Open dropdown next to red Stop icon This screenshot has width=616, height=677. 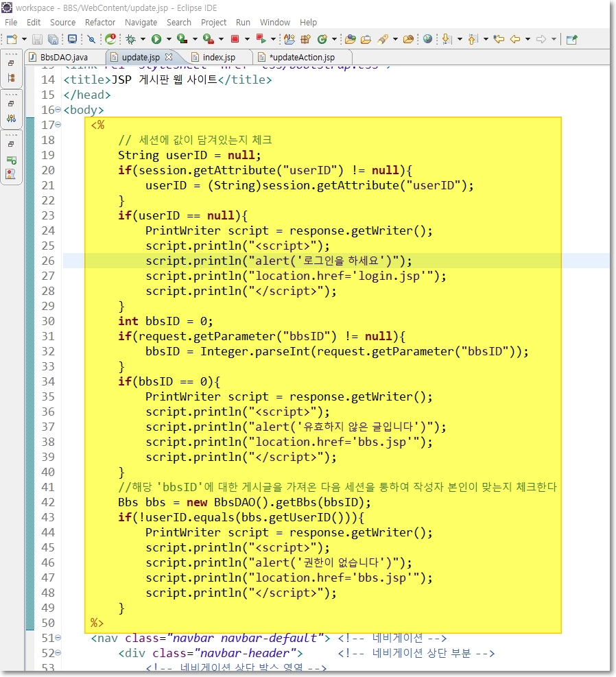(x=248, y=39)
